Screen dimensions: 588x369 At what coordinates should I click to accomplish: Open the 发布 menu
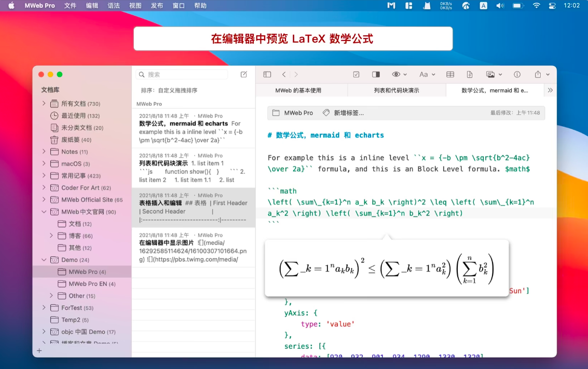pos(157,6)
